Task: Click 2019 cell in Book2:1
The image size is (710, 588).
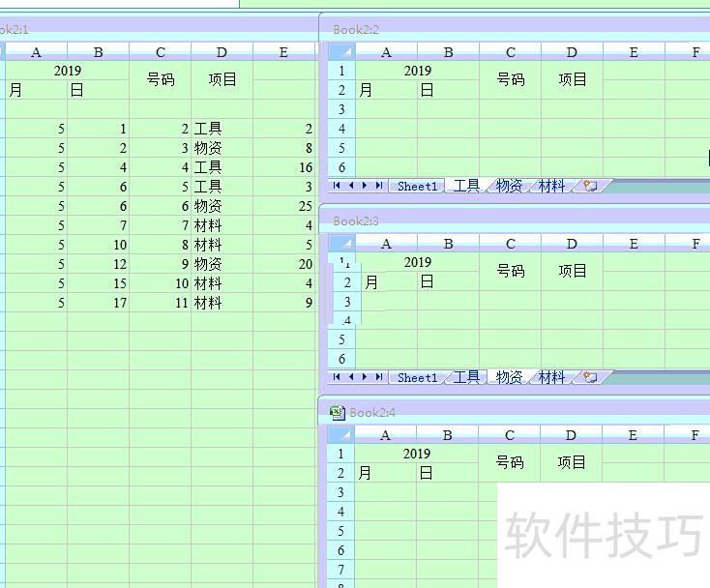Action: pyautogui.click(x=68, y=71)
